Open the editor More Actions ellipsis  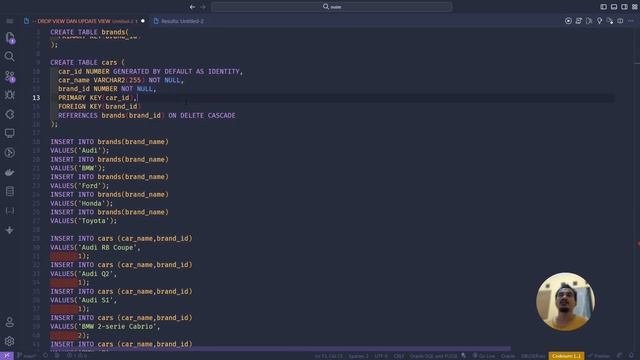[631, 21]
